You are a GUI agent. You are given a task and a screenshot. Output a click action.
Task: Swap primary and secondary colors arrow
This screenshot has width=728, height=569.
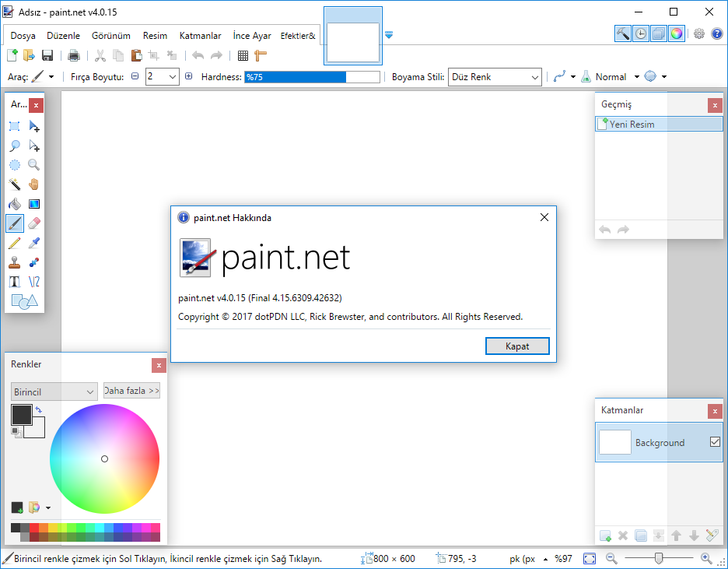pyautogui.click(x=39, y=409)
